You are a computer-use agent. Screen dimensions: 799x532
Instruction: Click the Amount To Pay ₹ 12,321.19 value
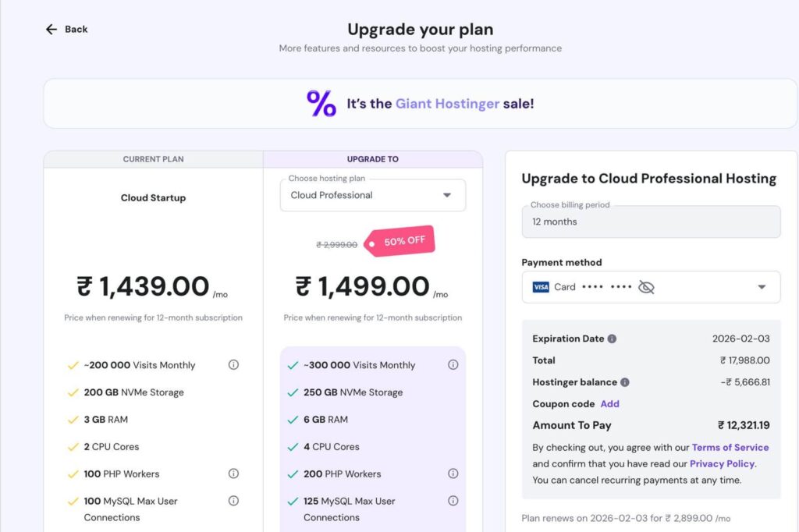744,425
